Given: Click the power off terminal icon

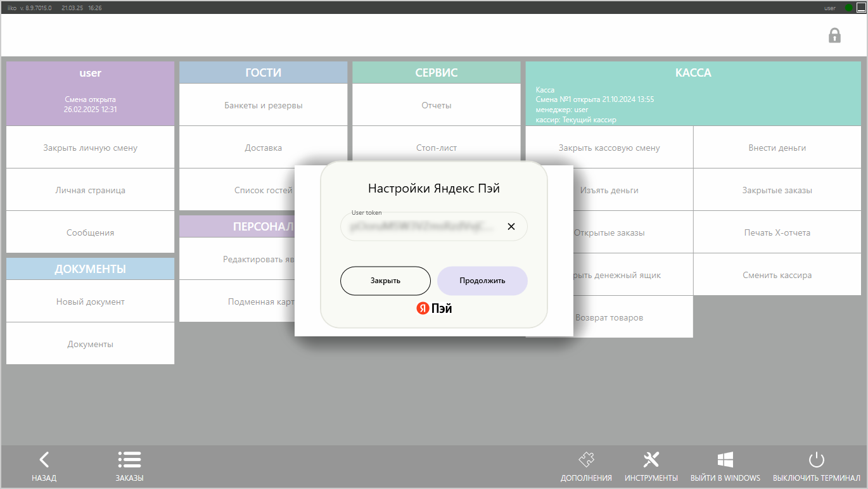Looking at the screenshot, I should coord(816,460).
